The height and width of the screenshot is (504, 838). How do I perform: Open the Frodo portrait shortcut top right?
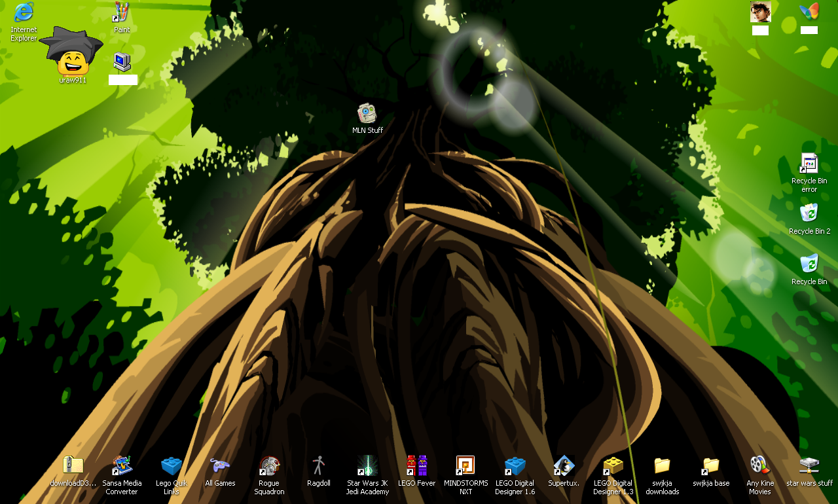click(x=760, y=12)
